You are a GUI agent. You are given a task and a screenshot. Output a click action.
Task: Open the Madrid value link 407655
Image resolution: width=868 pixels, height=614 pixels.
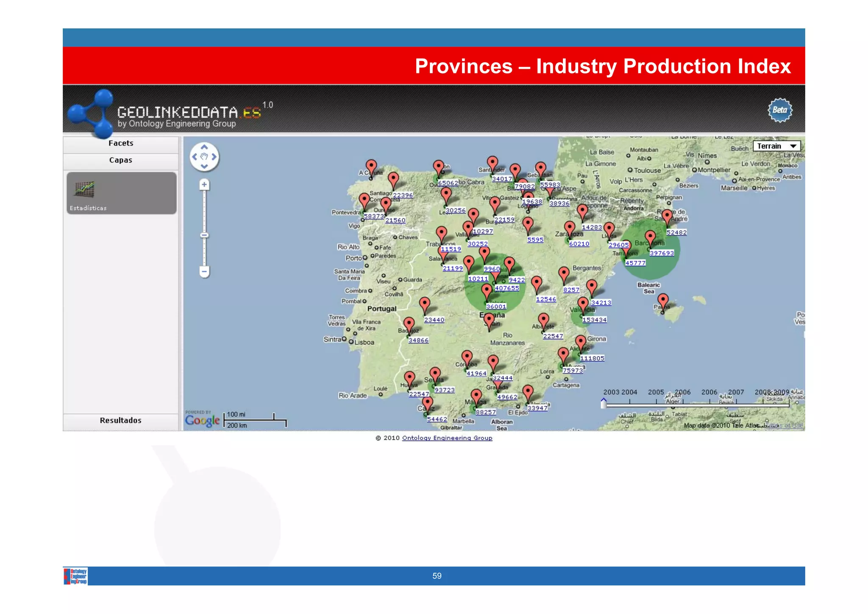507,288
